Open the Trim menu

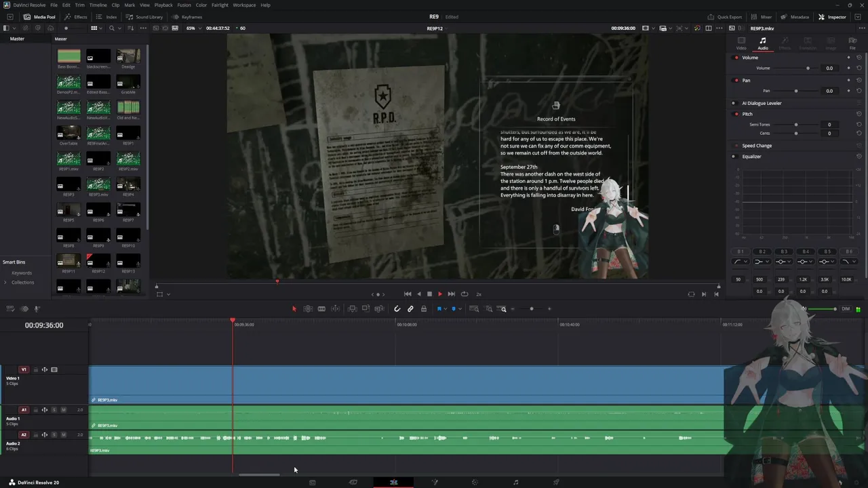pos(79,5)
